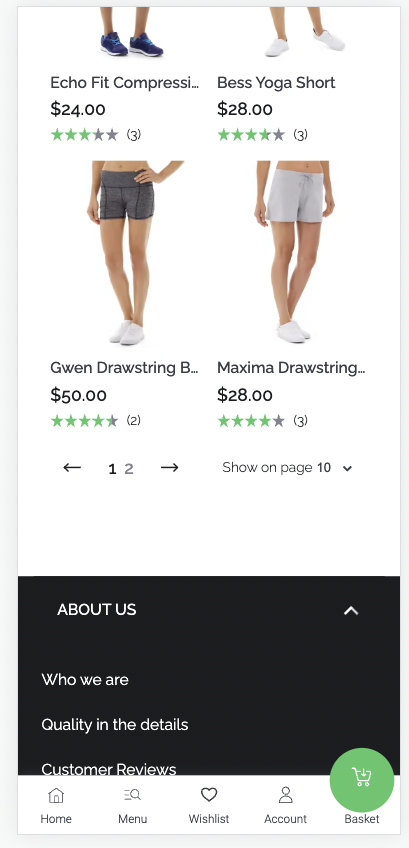409x848 pixels.
Task: Open the Echo Fit Compression product title
Action: pyautogui.click(x=124, y=83)
